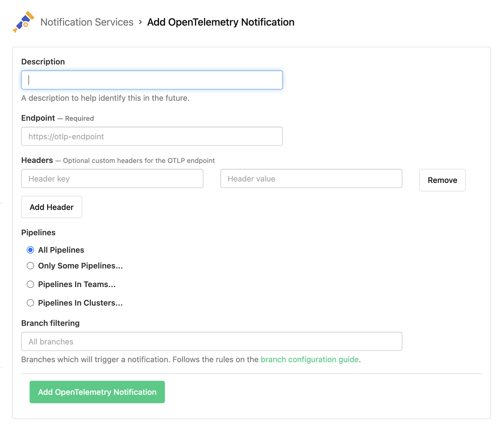
Task: Select the All Pipelines radio button
Action: [x=30, y=250]
